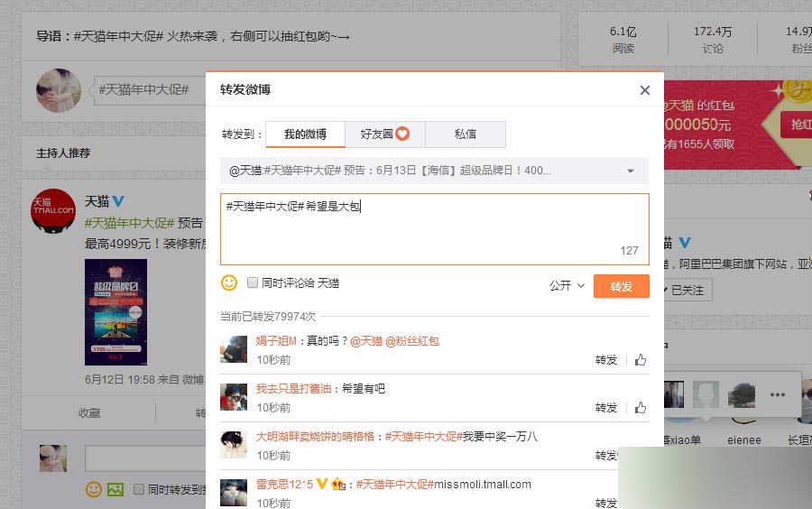Click the more (three dots) fans icon
This screenshot has width=812, height=509.
(x=778, y=394)
